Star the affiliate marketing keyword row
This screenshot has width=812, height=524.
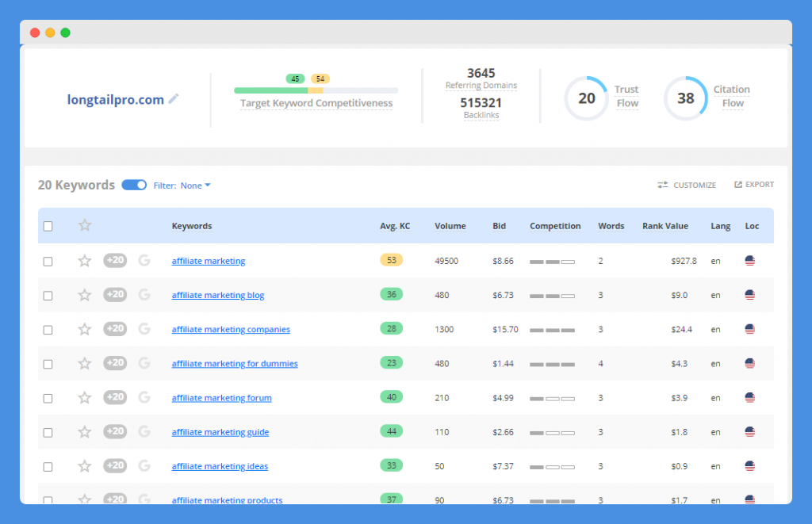click(x=84, y=261)
